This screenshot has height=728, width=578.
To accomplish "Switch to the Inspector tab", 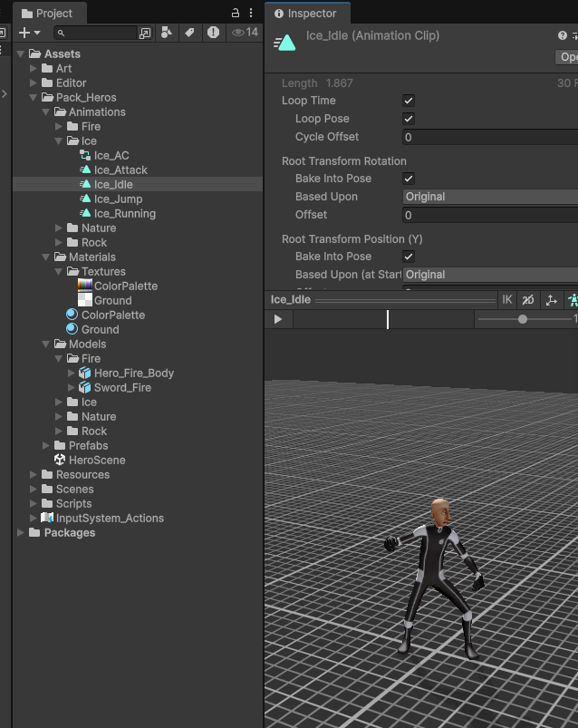I will [x=306, y=14].
